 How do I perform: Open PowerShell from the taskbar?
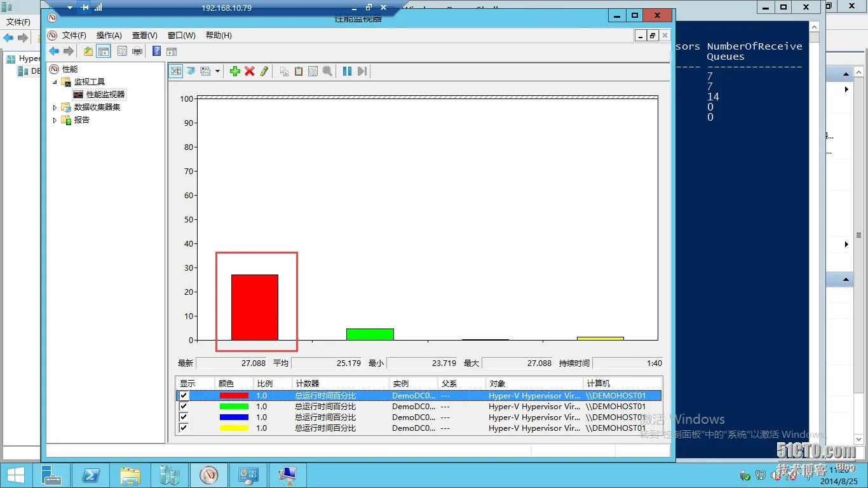pyautogui.click(x=91, y=475)
